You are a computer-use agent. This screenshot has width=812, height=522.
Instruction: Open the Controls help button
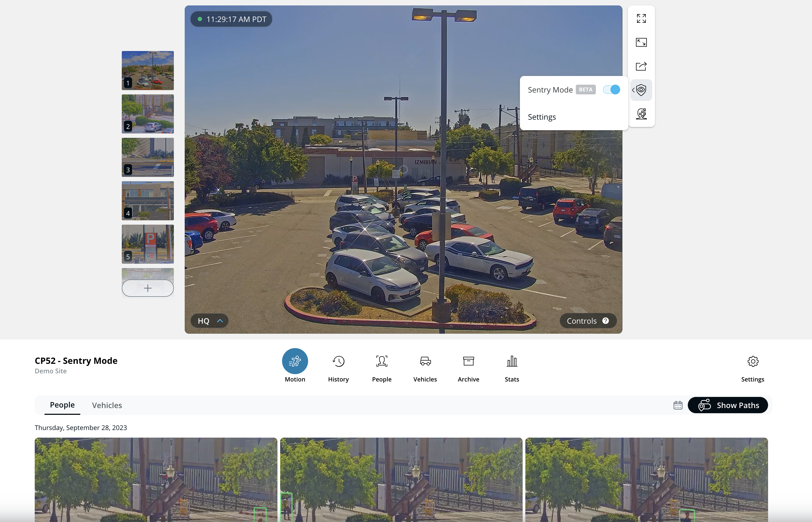click(x=587, y=321)
